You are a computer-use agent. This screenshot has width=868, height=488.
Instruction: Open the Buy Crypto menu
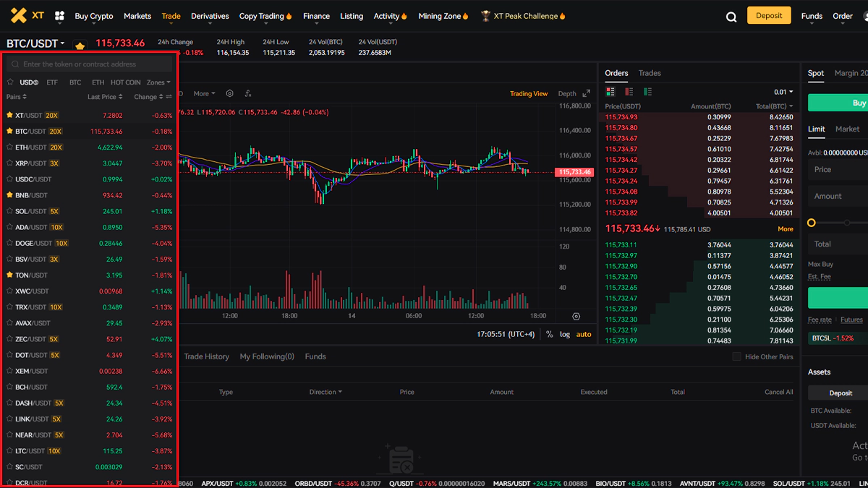click(x=94, y=16)
